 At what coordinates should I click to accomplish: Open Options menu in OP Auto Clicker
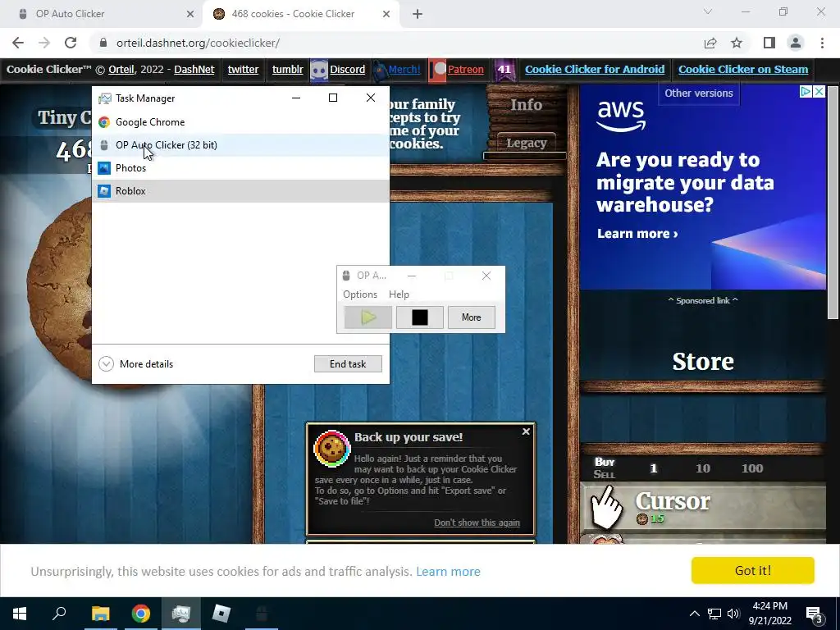[360, 294]
